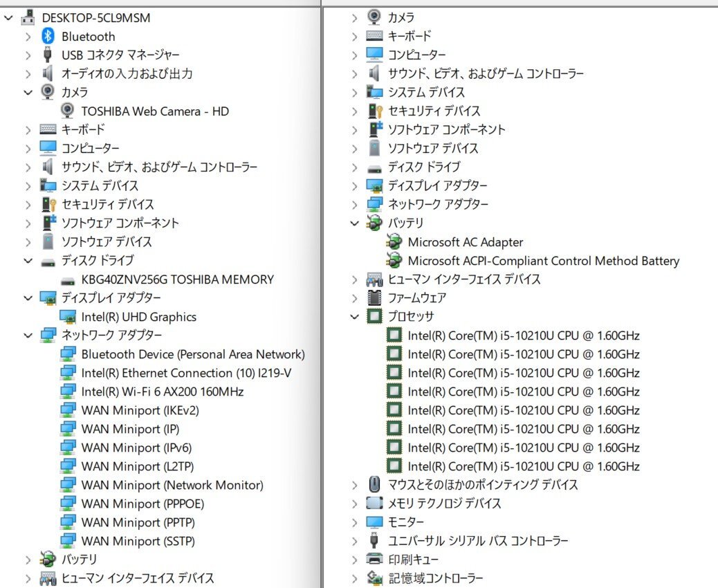
Task: Collapse the プロセッサ category
Action: (354, 316)
